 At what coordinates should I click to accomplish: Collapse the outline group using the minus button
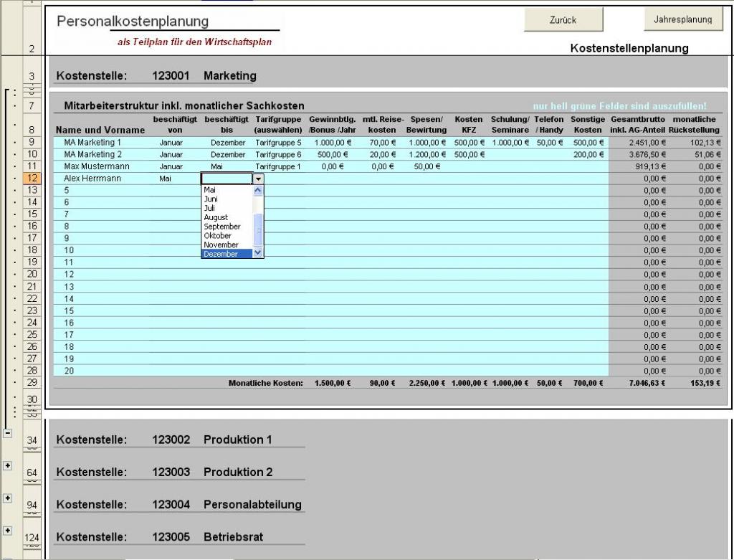coord(8,432)
